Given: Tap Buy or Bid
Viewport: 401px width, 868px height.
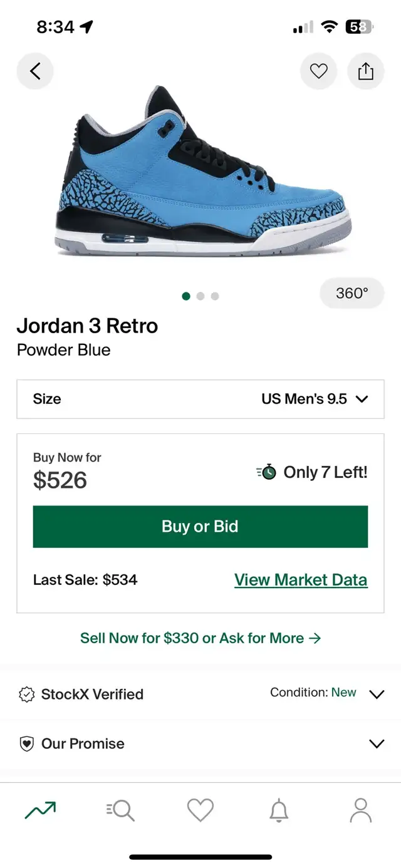Looking at the screenshot, I should tap(200, 526).
